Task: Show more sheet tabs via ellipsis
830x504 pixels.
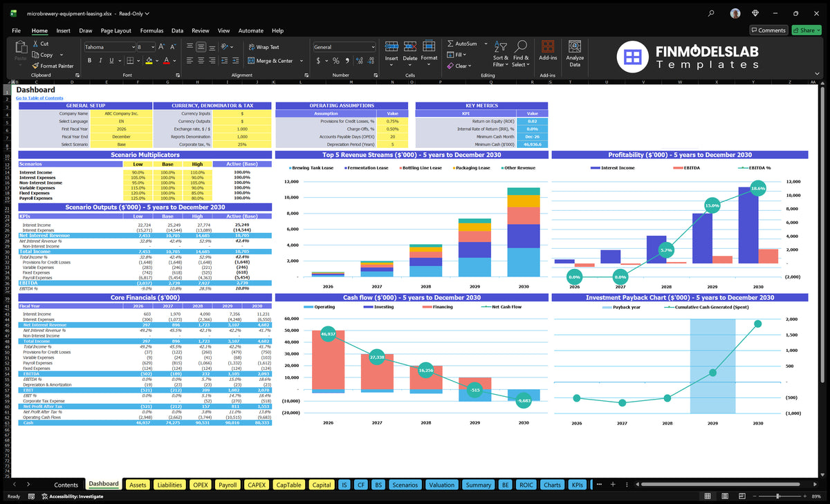Action: [598, 485]
